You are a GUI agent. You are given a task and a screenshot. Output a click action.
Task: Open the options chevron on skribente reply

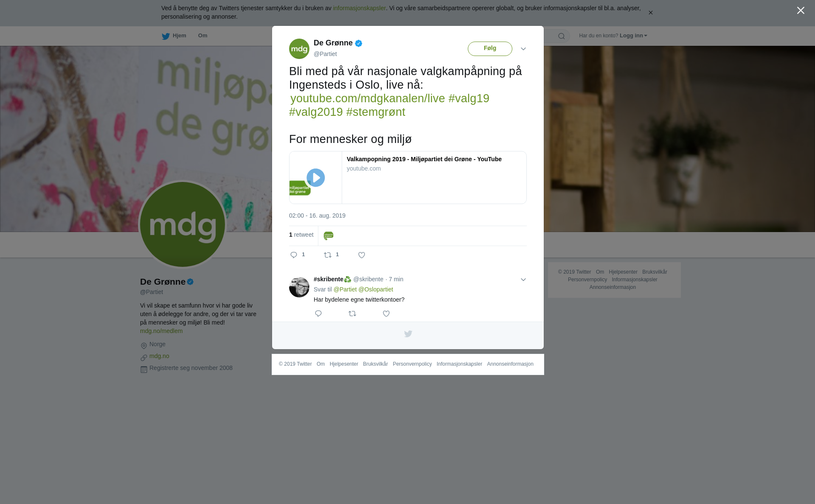523,280
